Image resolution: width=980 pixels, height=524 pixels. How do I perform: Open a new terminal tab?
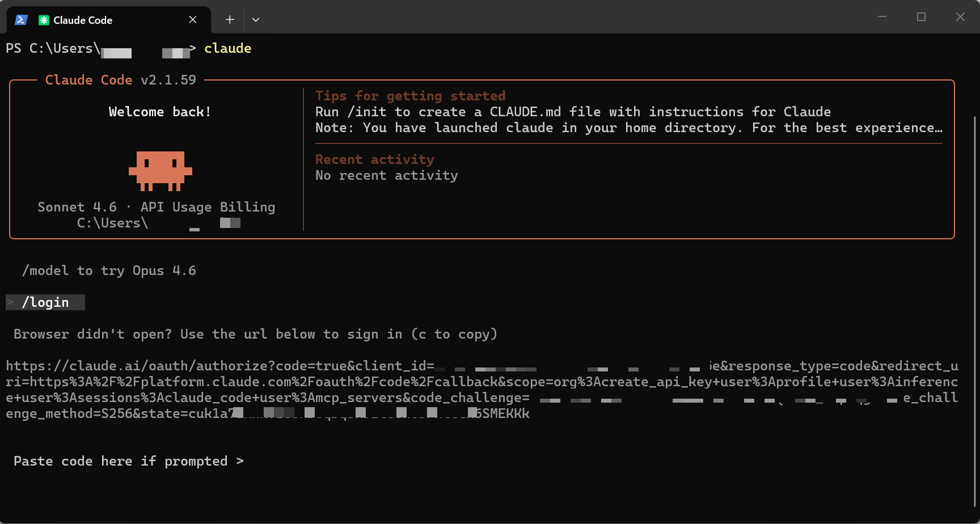tap(230, 20)
